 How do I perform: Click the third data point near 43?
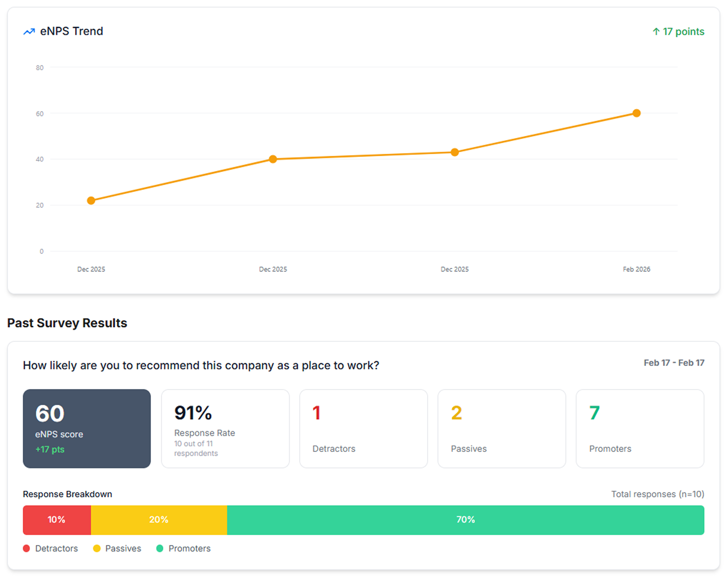coord(455,152)
